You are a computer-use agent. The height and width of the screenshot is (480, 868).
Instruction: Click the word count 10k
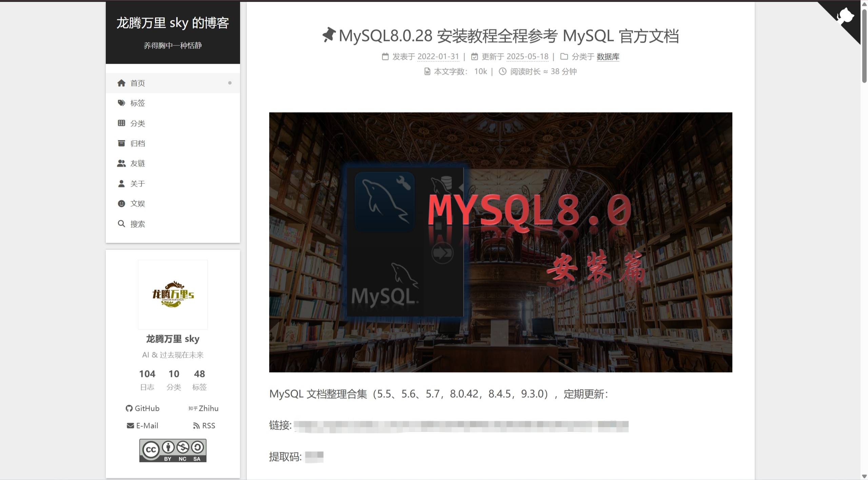480,72
